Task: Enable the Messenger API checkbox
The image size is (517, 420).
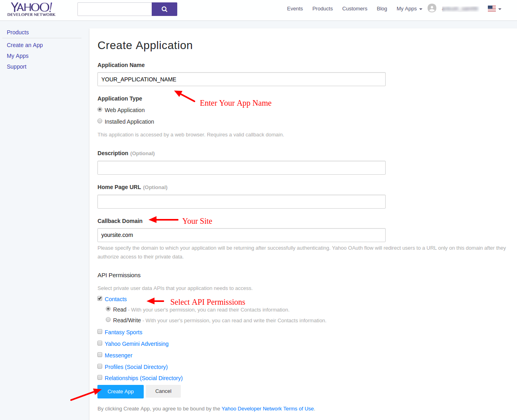Action: (100, 355)
